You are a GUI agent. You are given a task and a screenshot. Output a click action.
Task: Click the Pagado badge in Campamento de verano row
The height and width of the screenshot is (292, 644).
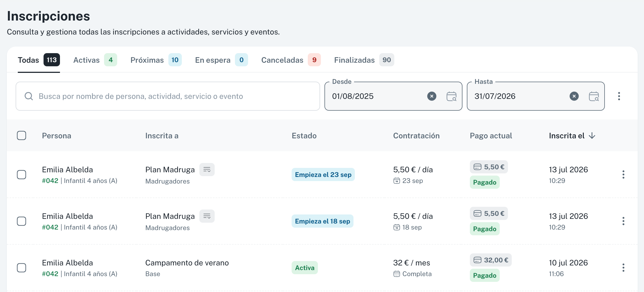pyautogui.click(x=485, y=275)
